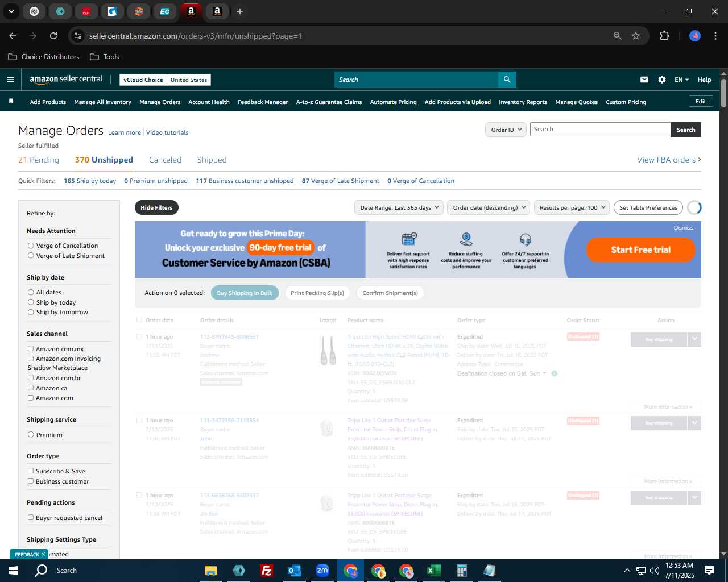Check the Amazon.ca sales channel box

pos(31,388)
